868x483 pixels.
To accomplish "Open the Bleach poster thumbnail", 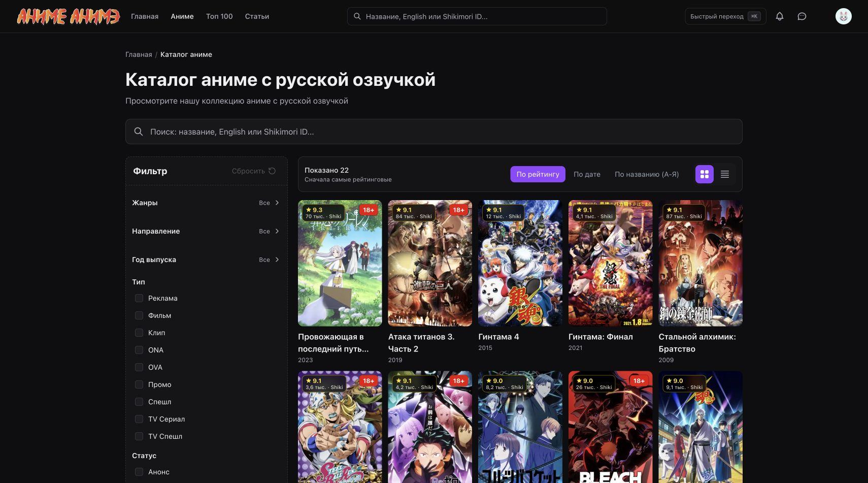I will (x=611, y=427).
